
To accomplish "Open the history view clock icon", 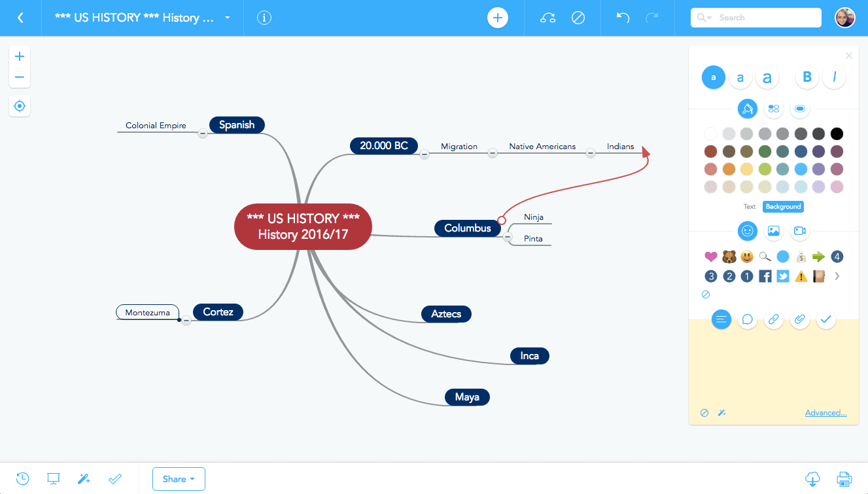I will pyautogui.click(x=22, y=479).
